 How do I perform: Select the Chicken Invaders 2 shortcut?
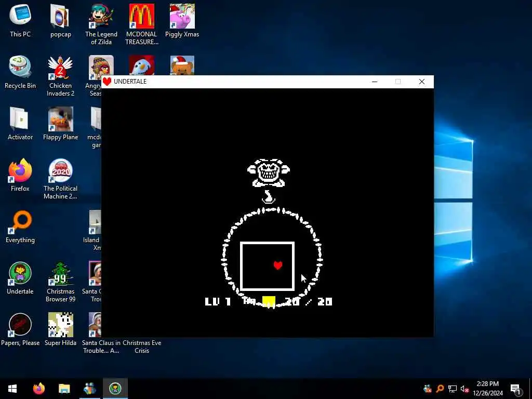[60, 75]
